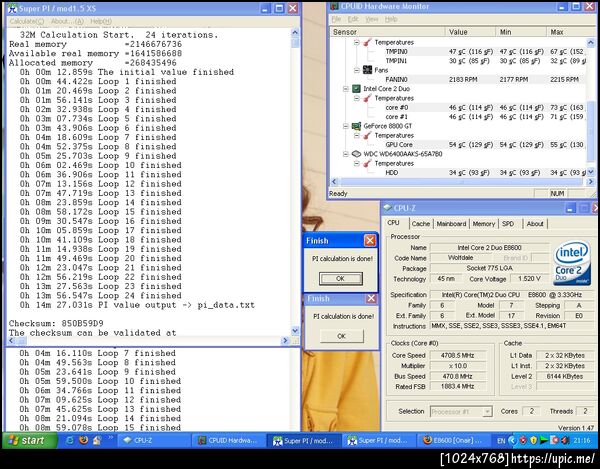Switch to CPU-Z via taskbar button
600x469 pixels.
[154, 441]
